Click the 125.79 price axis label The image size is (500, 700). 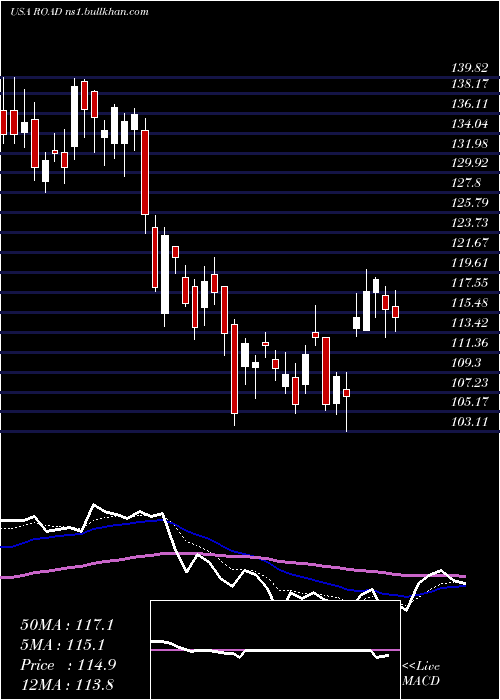pos(470,203)
